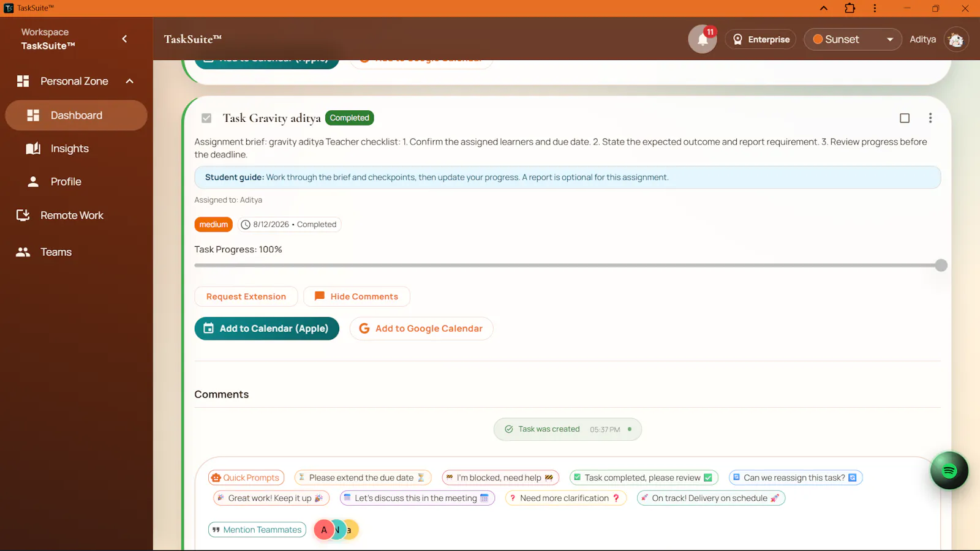Click Mention Teammates button
980x551 pixels.
pyautogui.click(x=257, y=530)
